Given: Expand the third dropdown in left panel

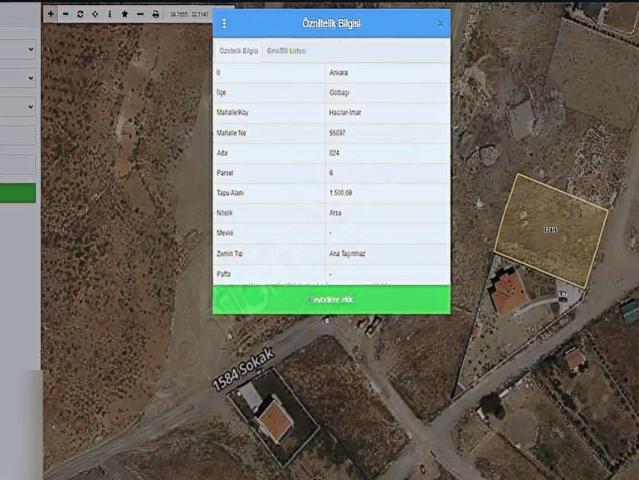Looking at the screenshot, I should coord(18,105).
